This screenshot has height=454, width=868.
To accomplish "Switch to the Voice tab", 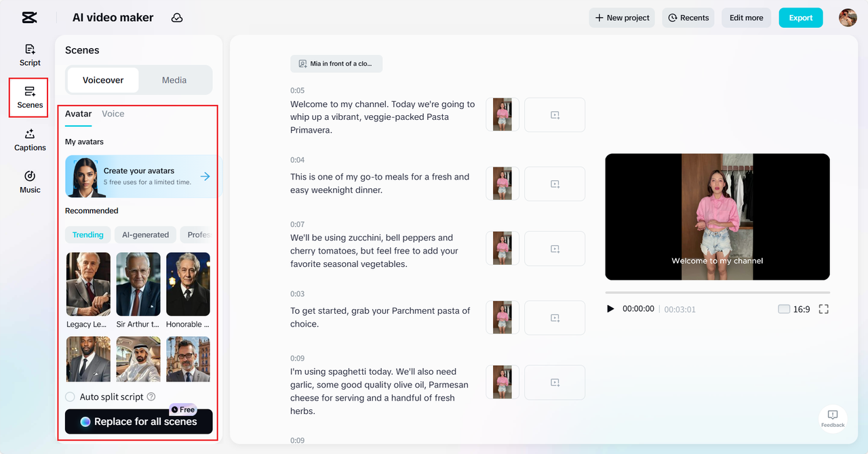I will coord(113,113).
